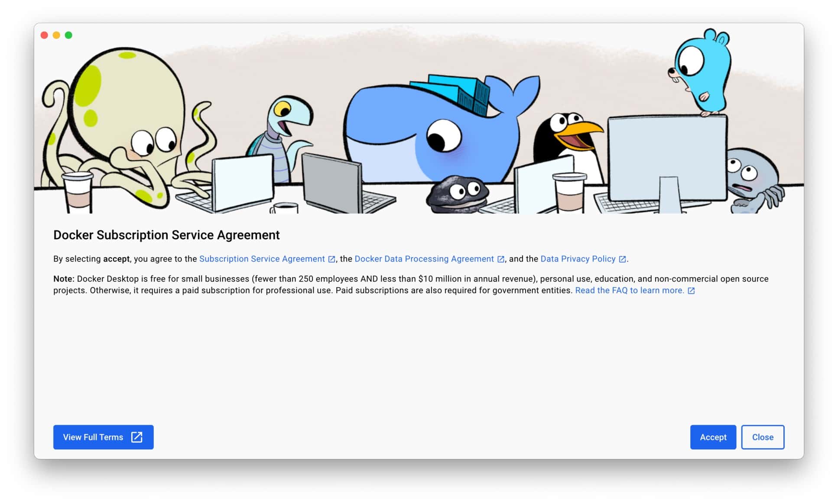Click the external-link icon after Data Privacy Policy
Image resolution: width=838 pixels, height=504 pixels.
pyautogui.click(x=622, y=259)
